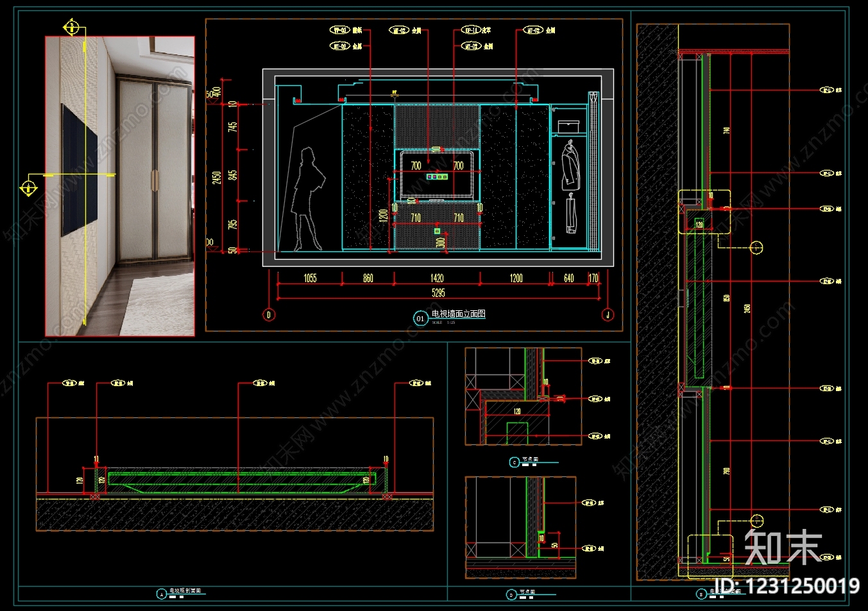Select the dimension text '640'

(x=569, y=278)
